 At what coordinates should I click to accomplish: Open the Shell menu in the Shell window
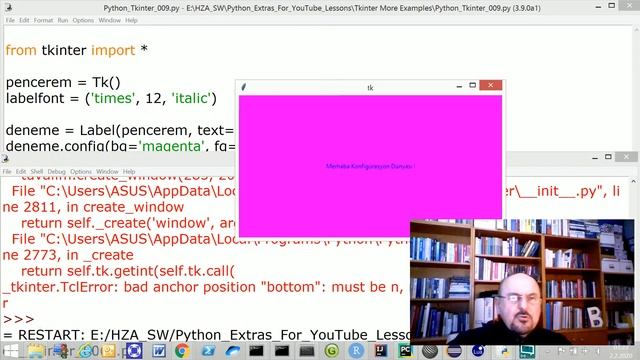(37, 171)
